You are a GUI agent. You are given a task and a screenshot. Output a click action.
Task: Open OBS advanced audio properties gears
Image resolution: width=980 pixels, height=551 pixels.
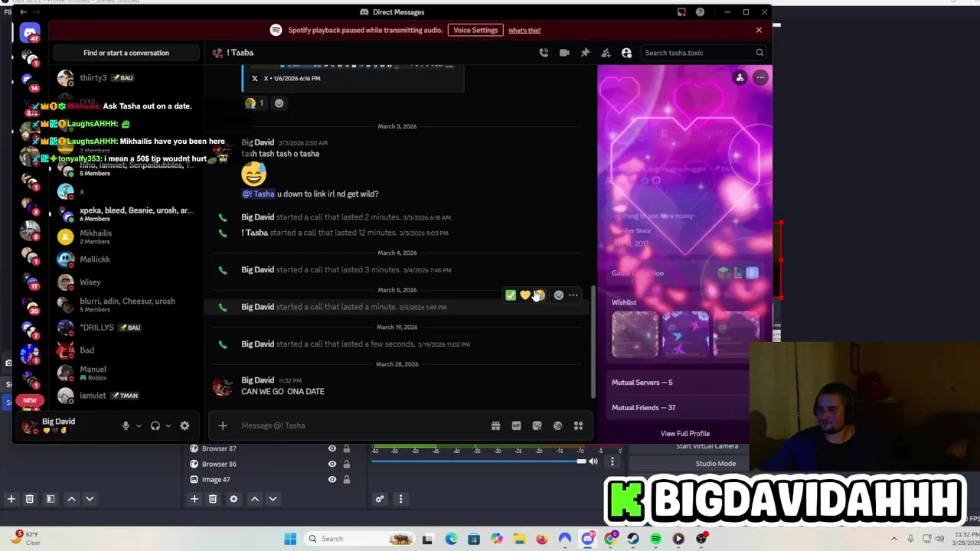pyautogui.click(x=380, y=499)
